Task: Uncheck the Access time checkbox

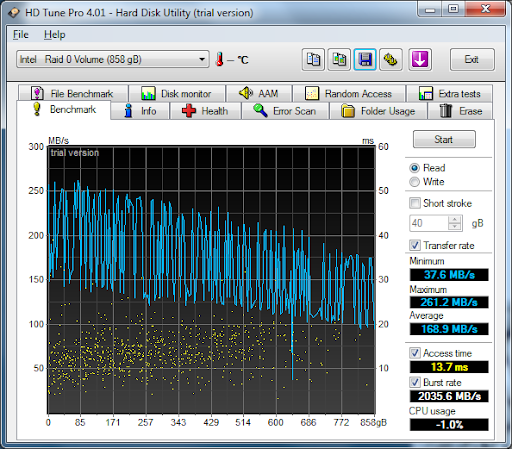Action: 415,353
